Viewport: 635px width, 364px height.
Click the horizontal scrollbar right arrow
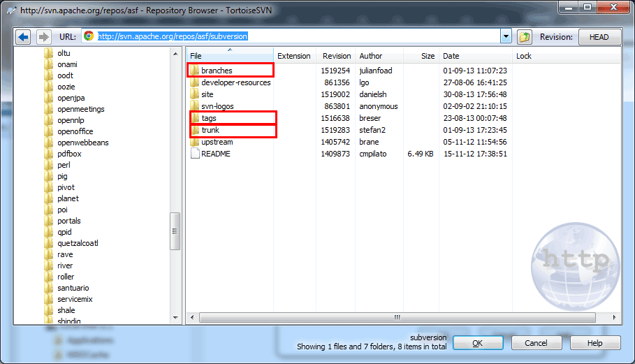614,317
